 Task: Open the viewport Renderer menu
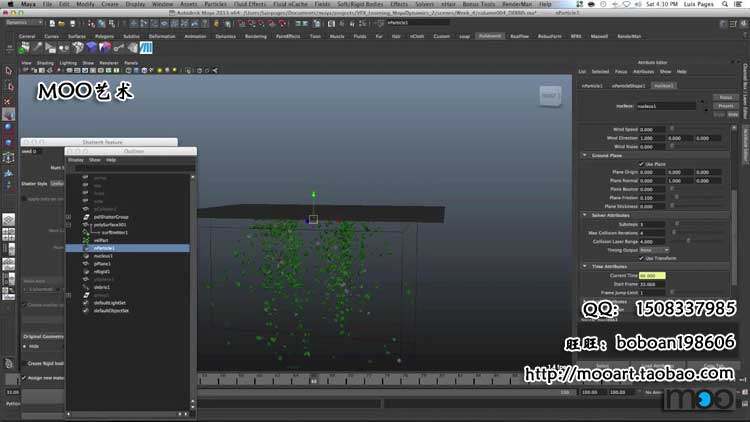[x=109, y=63]
